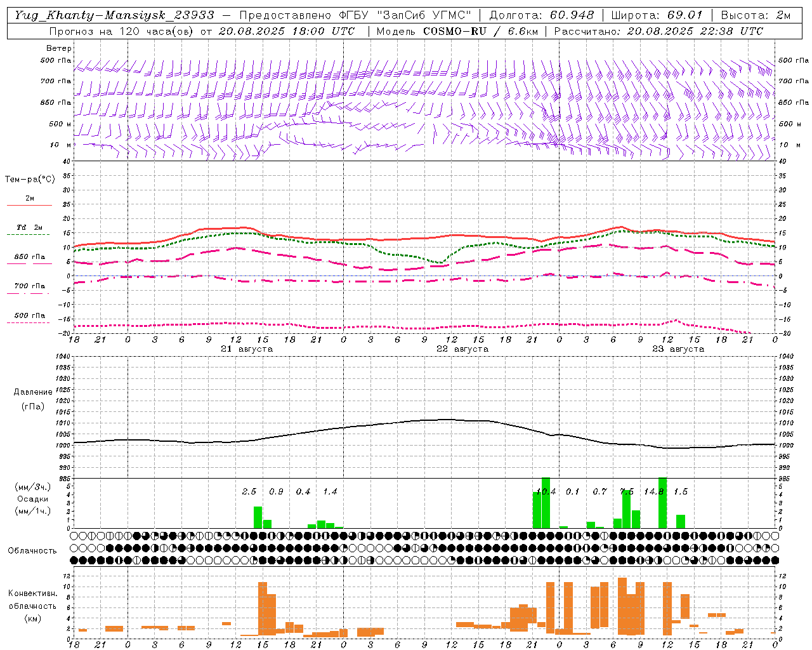Select the Рассчитано: 20.08.2025 22:38 UTC timestamp

click(x=658, y=30)
